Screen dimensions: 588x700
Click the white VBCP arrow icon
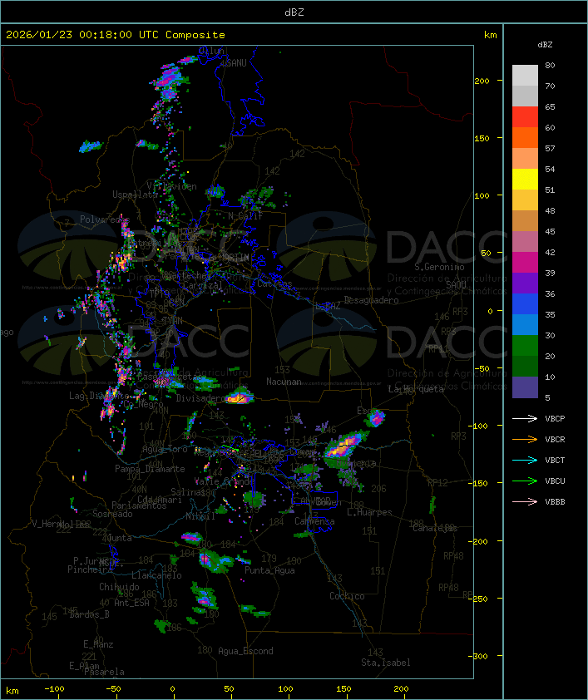click(x=525, y=418)
